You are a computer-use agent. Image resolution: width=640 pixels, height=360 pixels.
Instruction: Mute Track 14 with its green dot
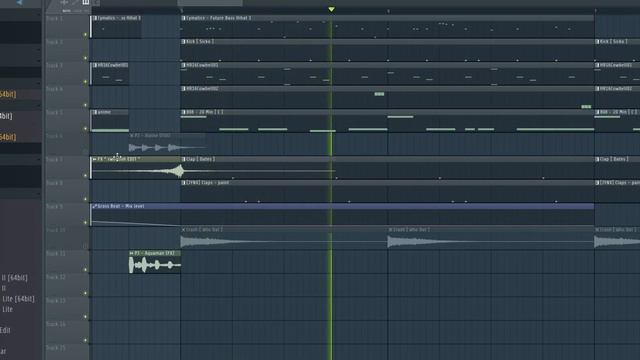click(85, 340)
